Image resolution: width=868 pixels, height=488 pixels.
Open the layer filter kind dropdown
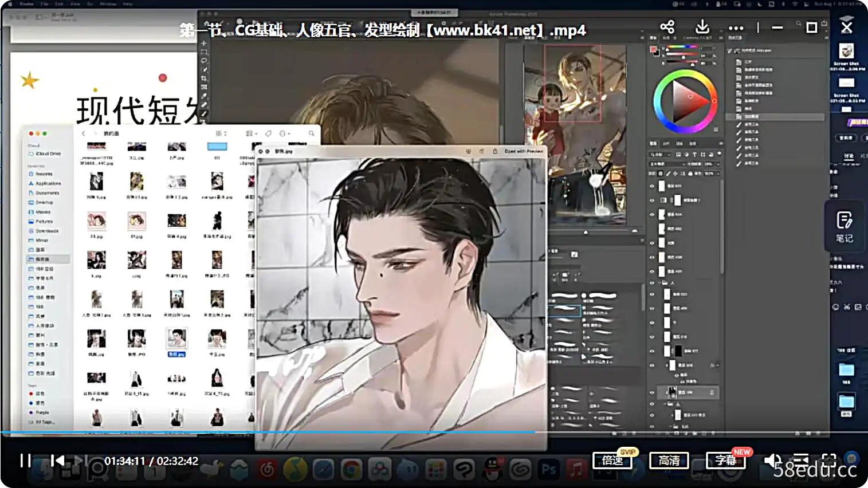[x=659, y=155]
